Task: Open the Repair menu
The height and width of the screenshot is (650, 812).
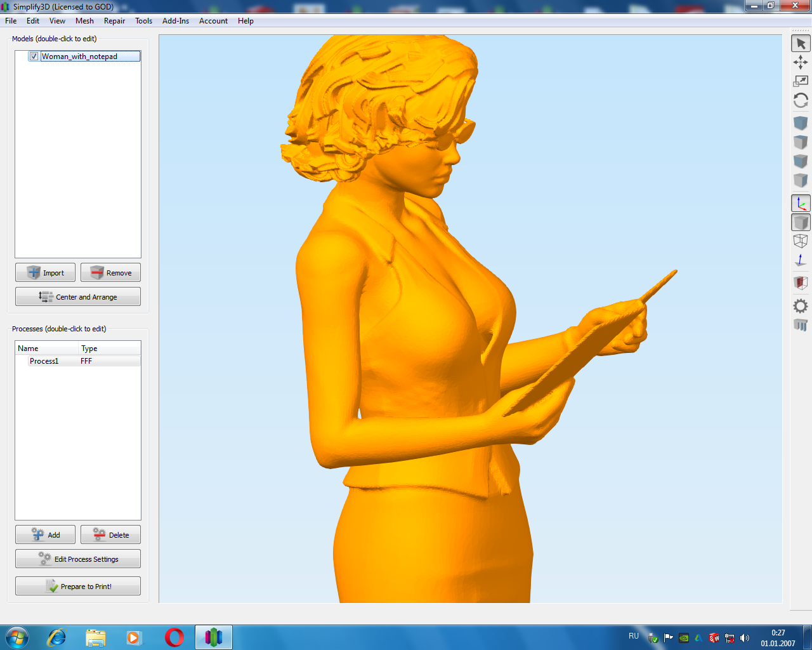Action: point(114,21)
